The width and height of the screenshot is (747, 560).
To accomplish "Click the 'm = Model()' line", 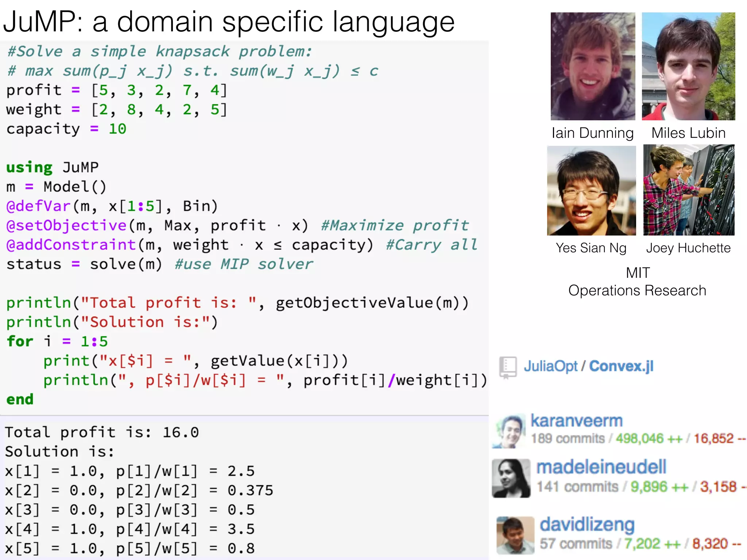I will (x=56, y=187).
